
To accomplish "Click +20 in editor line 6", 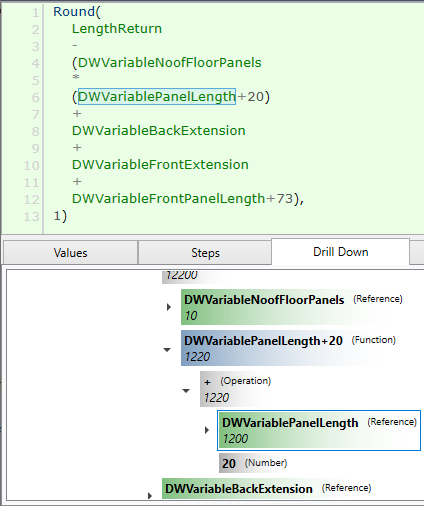I will coord(250,97).
